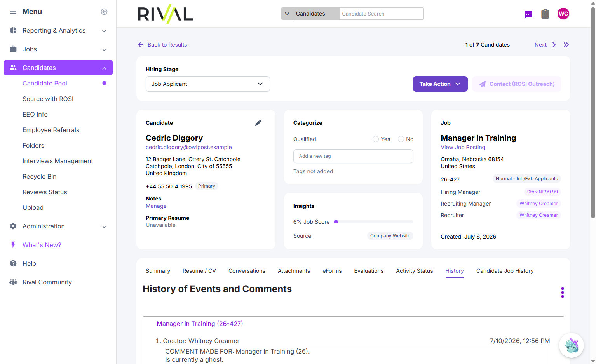Click the What's New lightning icon
The image size is (596, 364).
(13, 245)
